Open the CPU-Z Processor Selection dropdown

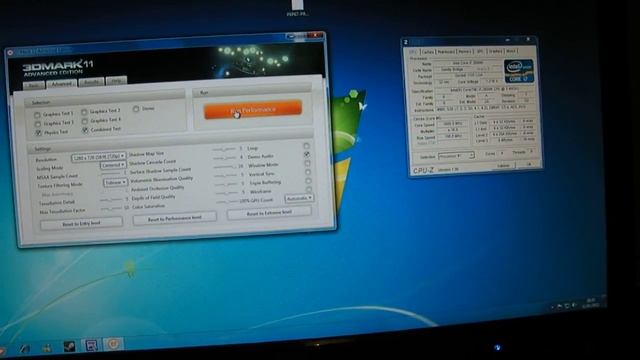(x=456, y=156)
